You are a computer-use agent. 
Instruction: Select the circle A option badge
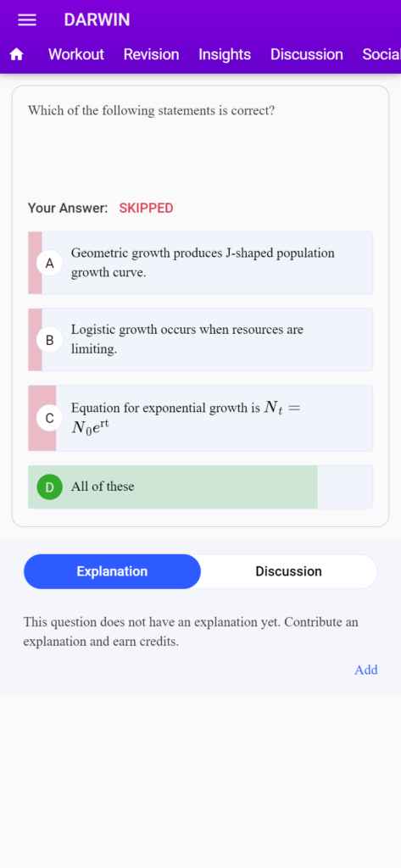(50, 264)
